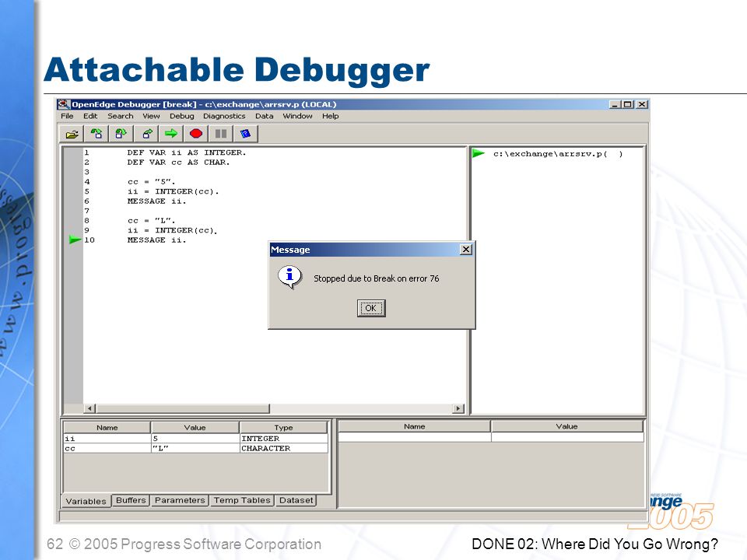
Task: Click the Step Out toolbar icon
Action: click(147, 134)
